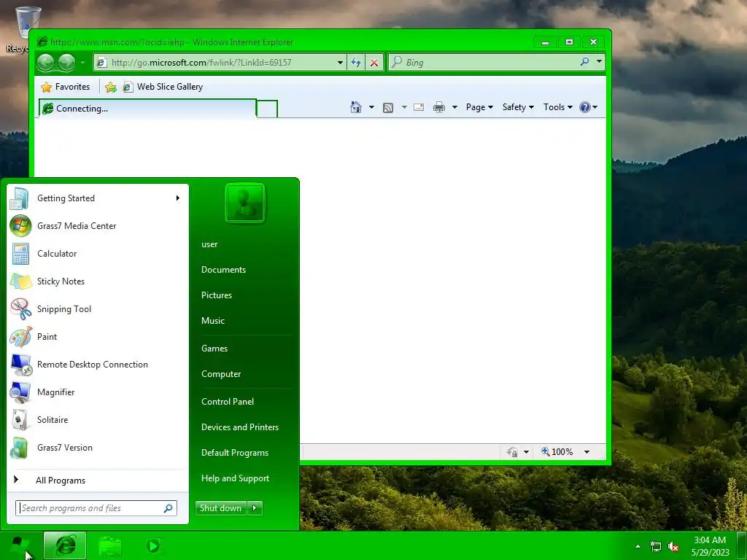Open Music folder link

(x=213, y=321)
